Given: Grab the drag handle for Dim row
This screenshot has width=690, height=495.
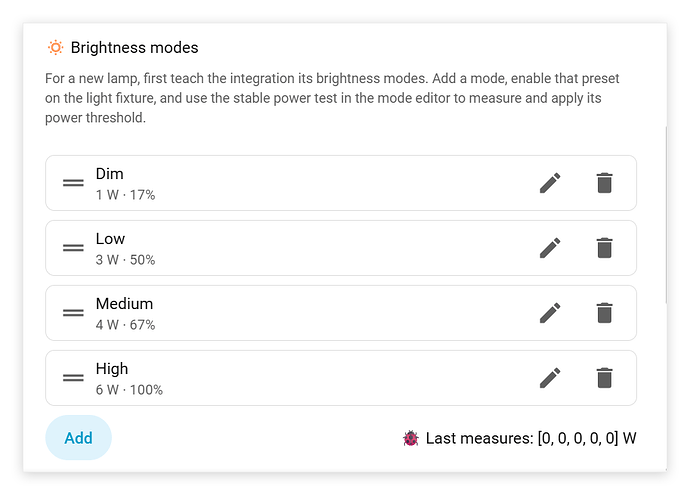Looking at the screenshot, I should point(73,183).
